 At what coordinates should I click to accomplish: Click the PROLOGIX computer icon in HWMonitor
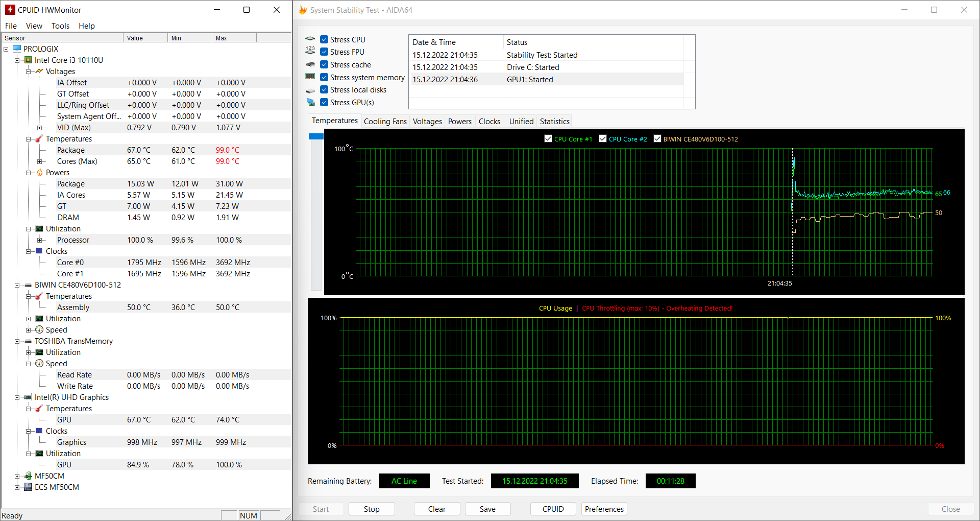[17, 49]
